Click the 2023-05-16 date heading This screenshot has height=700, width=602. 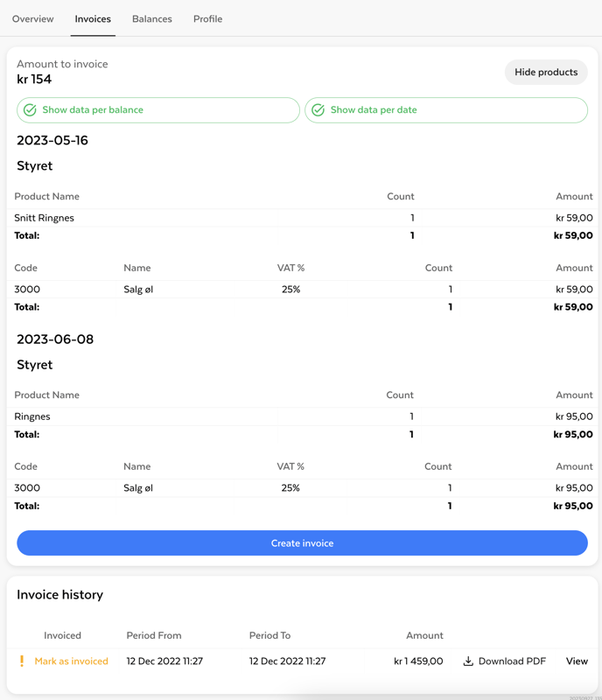52,140
